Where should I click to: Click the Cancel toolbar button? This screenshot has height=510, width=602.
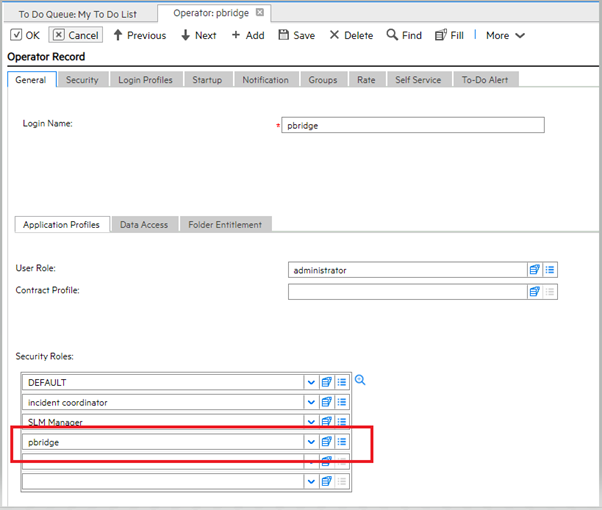(x=76, y=35)
